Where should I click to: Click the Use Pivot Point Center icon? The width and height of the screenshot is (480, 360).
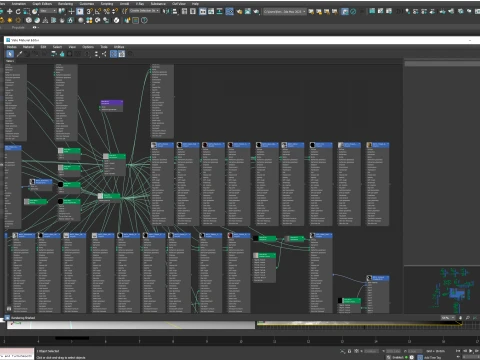point(62,11)
